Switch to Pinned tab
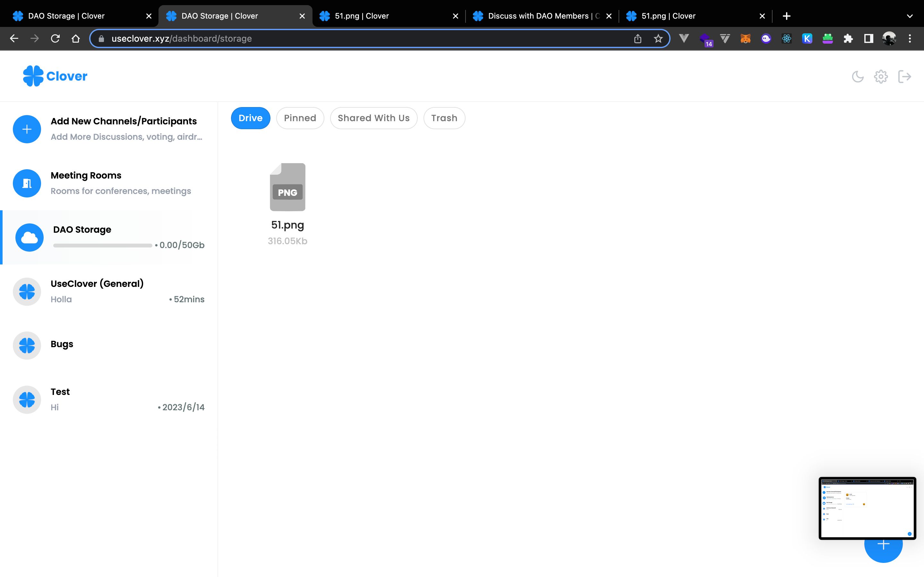Image resolution: width=924 pixels, height=577 pixels. 300,118
